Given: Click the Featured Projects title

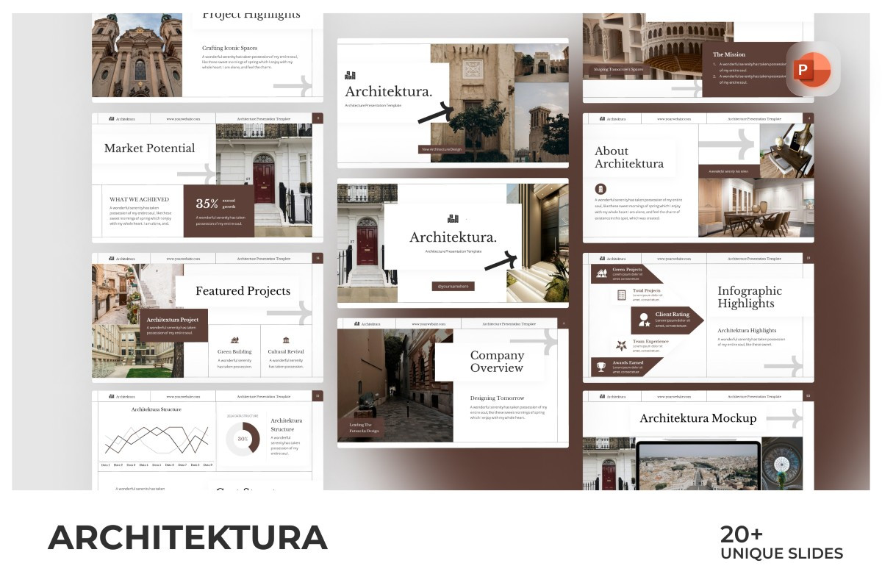Looking at the screenshot, I should point(243,290).
